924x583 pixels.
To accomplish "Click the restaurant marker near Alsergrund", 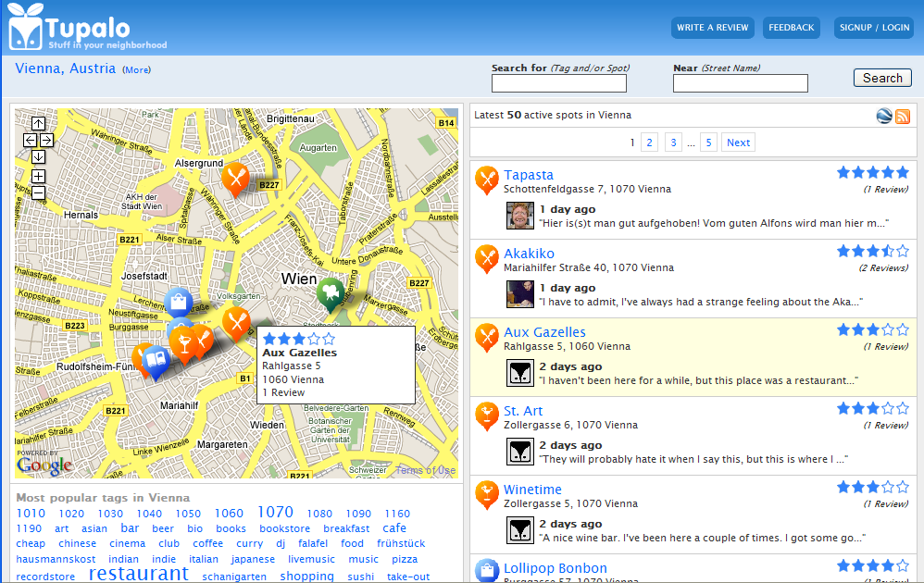I will point(235,177).
